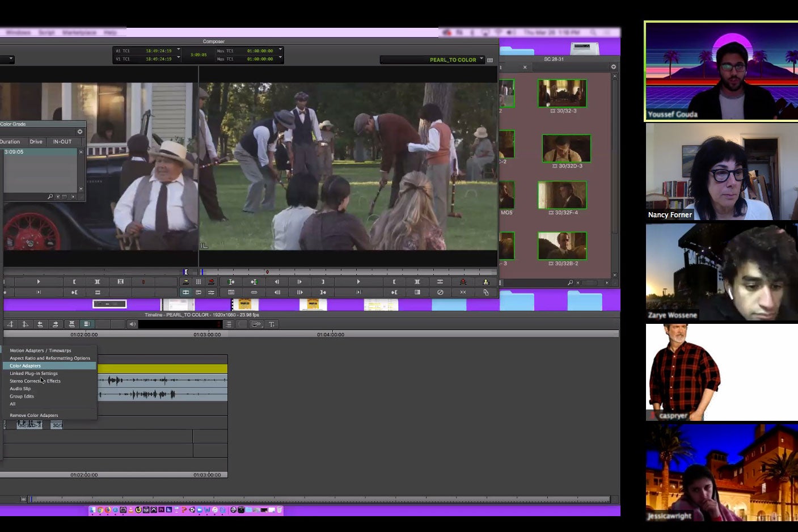798x532 pixels.
Task: Open the PEARL_TO COLOR clip name dropdown
Action: 481,59
